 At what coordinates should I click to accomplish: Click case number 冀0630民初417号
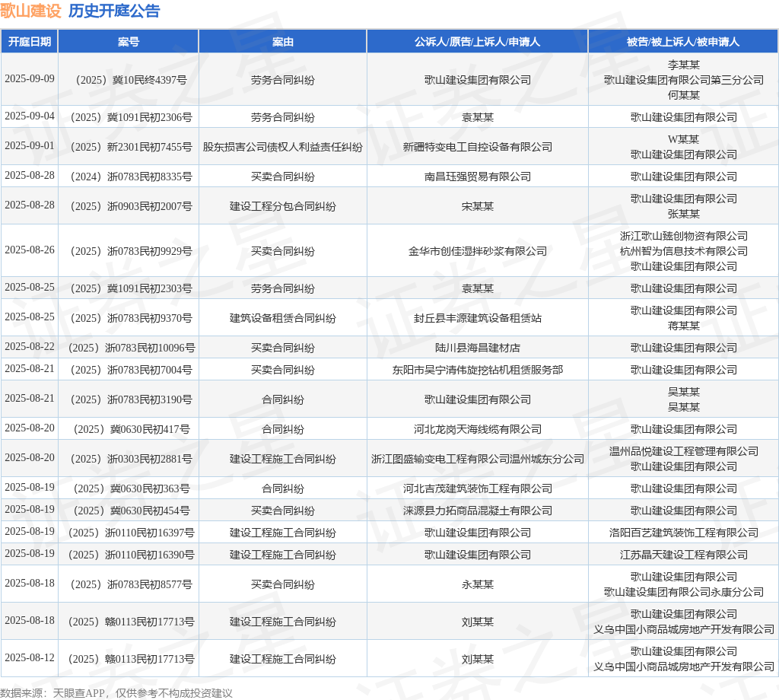click(131, 429)
